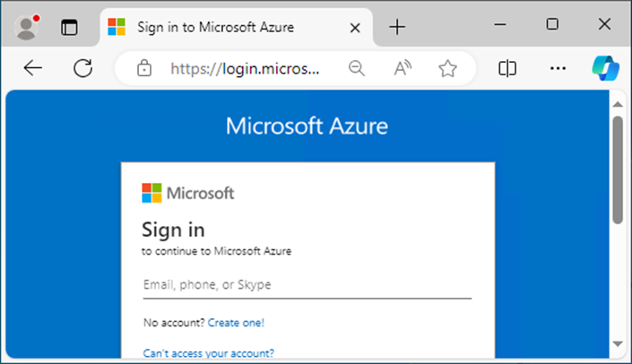Start Read aloud from address bar

point(403,68)
